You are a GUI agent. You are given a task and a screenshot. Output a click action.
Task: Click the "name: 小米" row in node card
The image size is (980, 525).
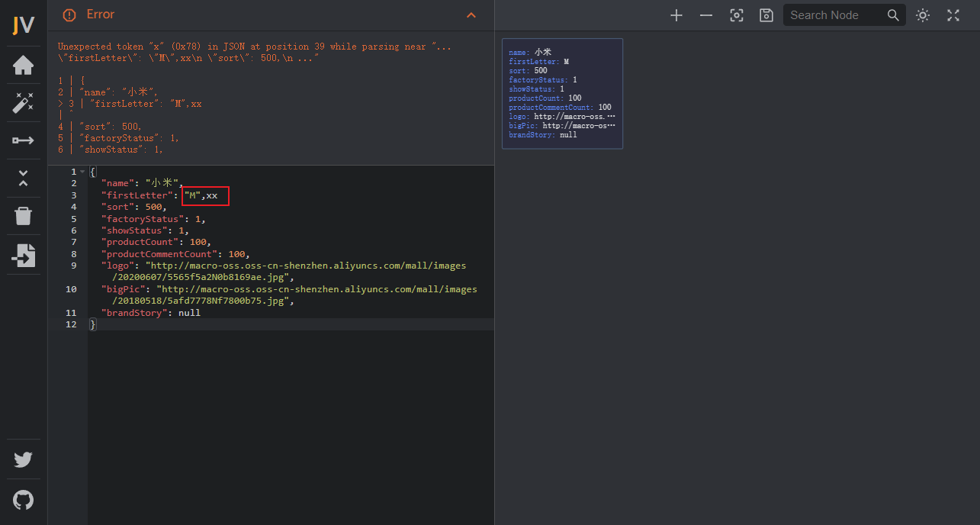tap(530, 52)
